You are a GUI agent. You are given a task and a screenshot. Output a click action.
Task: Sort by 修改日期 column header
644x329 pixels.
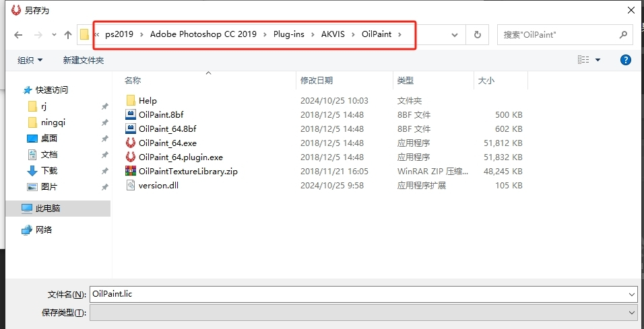(316, 81)
